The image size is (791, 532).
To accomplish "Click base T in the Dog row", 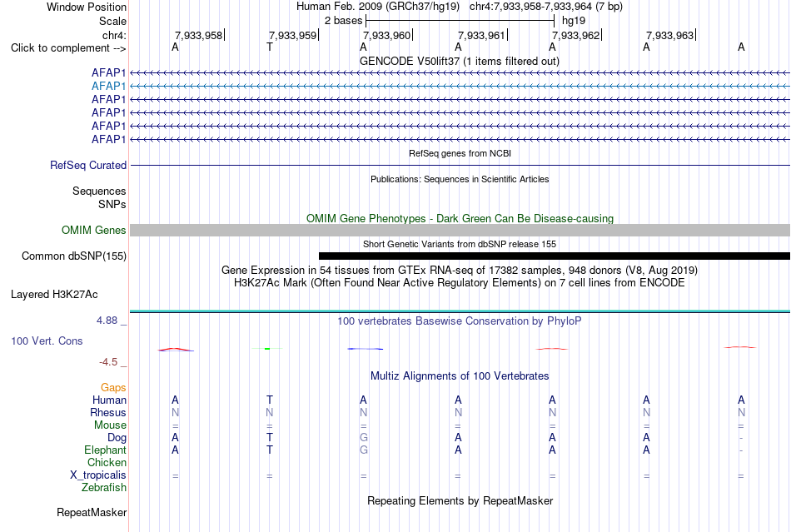I will point(270,438).
